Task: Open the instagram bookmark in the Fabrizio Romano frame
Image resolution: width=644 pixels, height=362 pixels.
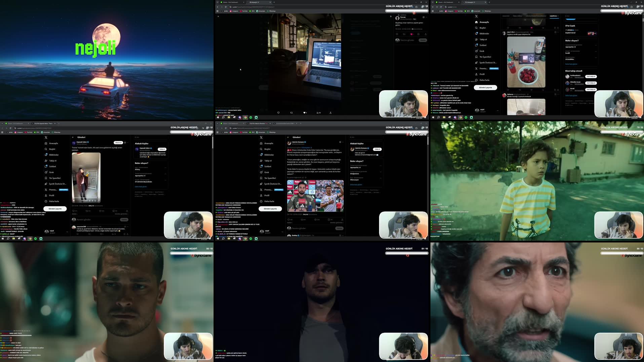Action: click(x=234, y=132)
